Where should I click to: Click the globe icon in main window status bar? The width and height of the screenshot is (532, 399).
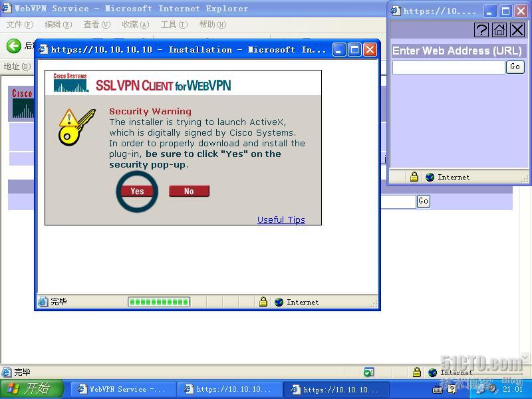pyautogui.click(x=433, y=372)
